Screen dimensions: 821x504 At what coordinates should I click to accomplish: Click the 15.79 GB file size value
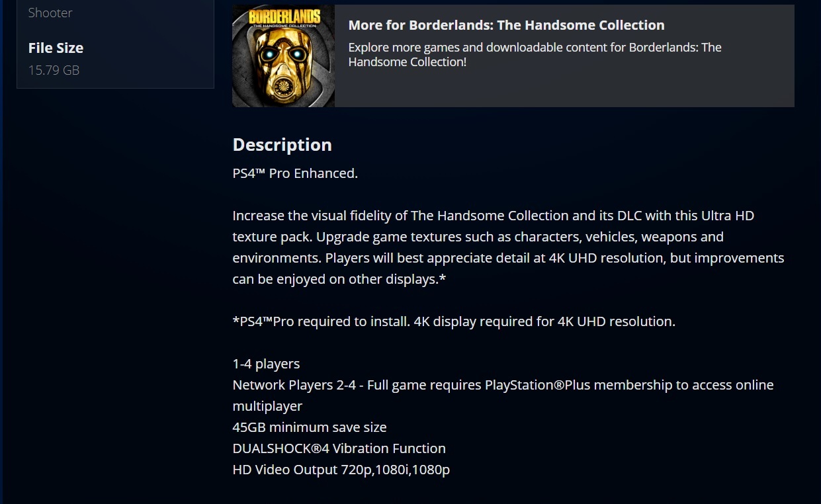(54, 70)
